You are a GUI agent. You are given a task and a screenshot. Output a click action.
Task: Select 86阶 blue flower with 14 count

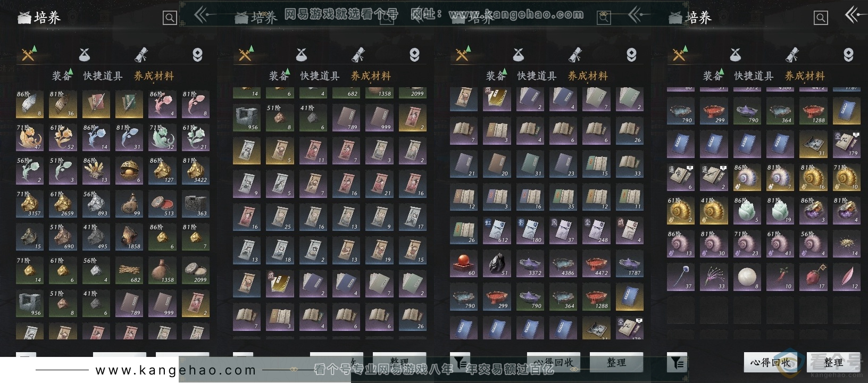[x=96, y=137]
